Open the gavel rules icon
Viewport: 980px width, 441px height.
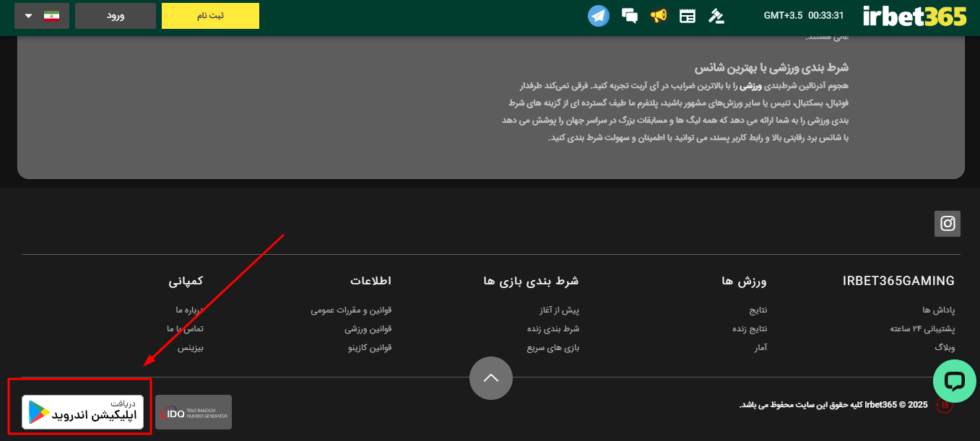[x=716, y=16]
